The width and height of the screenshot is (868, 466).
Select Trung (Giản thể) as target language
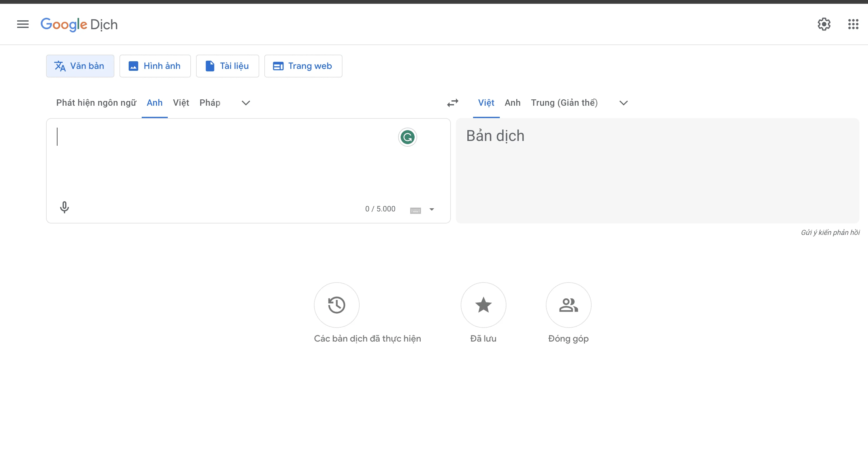564,103
